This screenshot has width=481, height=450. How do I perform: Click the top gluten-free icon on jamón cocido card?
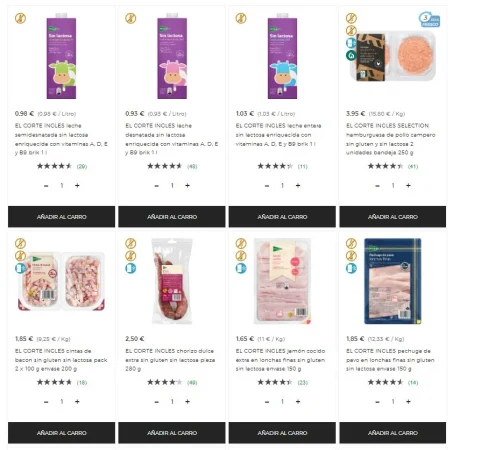(x=241, y=243)
